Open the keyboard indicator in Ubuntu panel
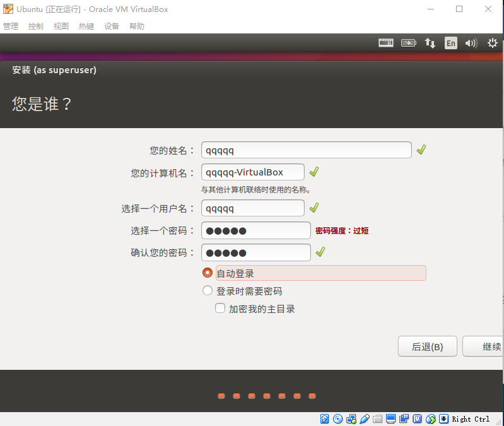The height and width of the screenshot is (426, 504). tap(385, 43)
